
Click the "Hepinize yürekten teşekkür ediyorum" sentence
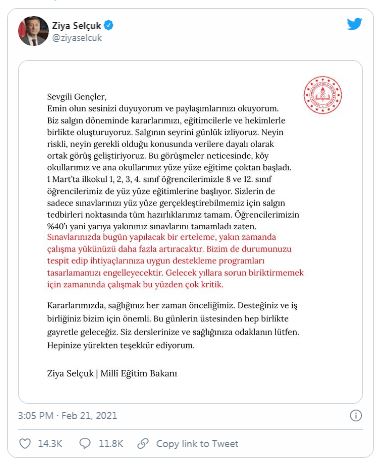pos(120,345)
